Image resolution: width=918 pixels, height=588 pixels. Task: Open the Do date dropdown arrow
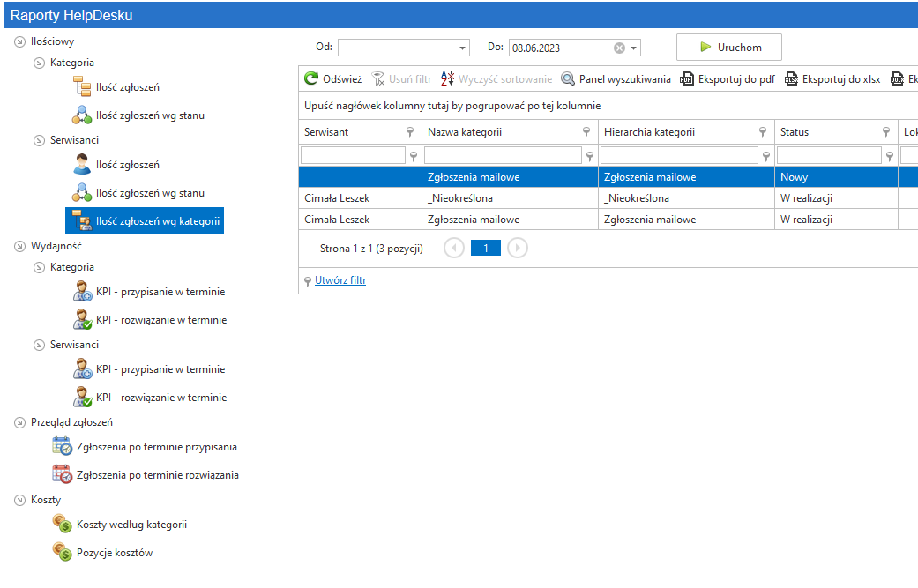[633, 48]
